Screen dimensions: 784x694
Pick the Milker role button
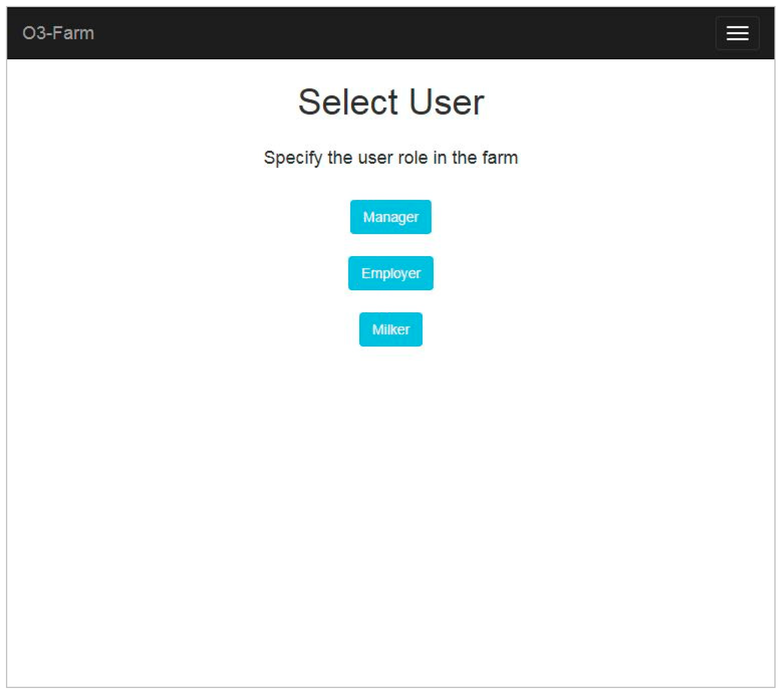pyautogui.click(x=390, y=329)
